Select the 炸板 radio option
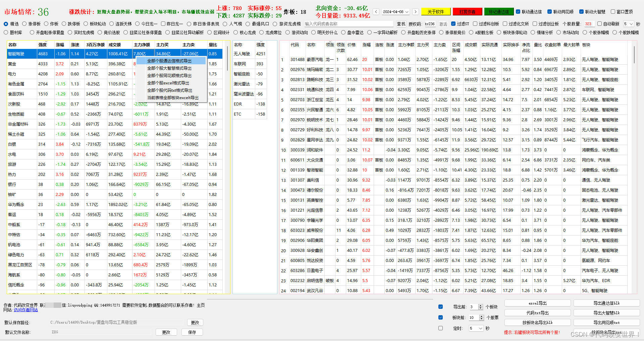This screenshot has height=341, width=644. tap(46, 24)
